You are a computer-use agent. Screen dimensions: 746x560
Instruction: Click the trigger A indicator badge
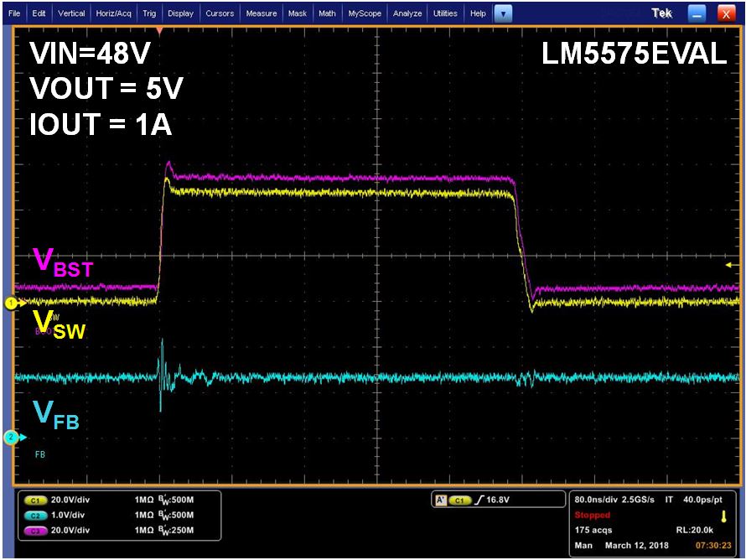441,500
